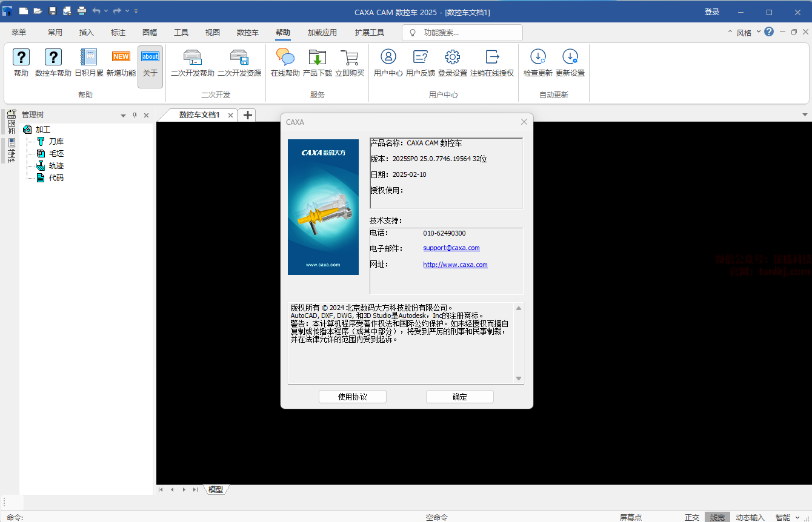The height and width of the screenshot is (522, 812).
Task: Switch to the 数控车 ribbon tab
Action: (247, 33)
